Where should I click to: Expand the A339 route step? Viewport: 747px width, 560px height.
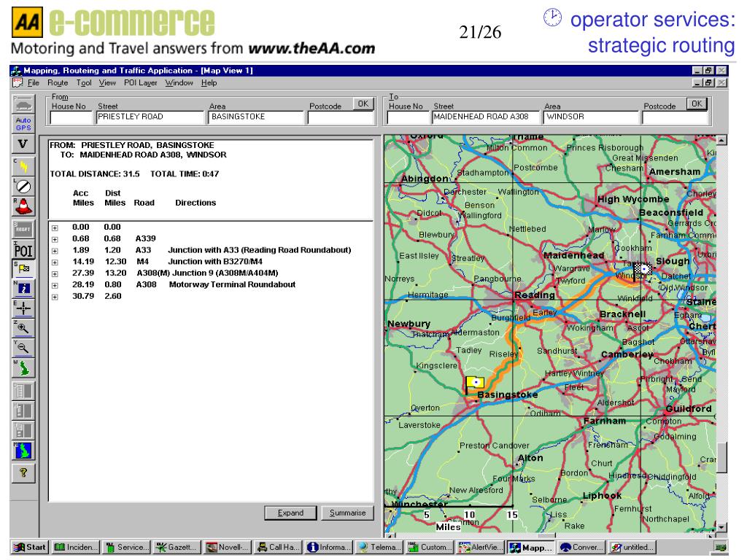pyautogui.click(x=55, y=239)
